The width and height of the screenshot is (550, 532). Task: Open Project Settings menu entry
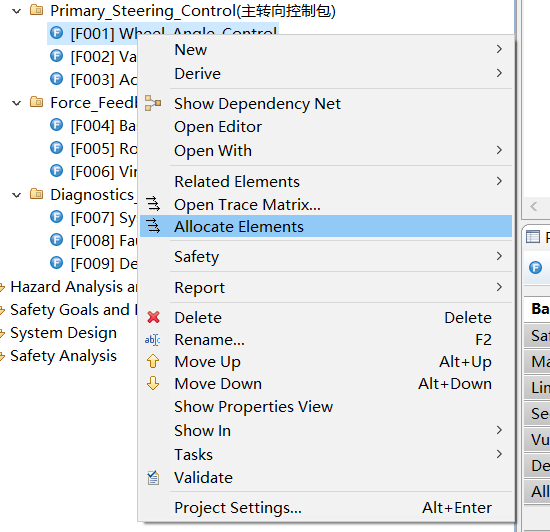tap(326, 507)
